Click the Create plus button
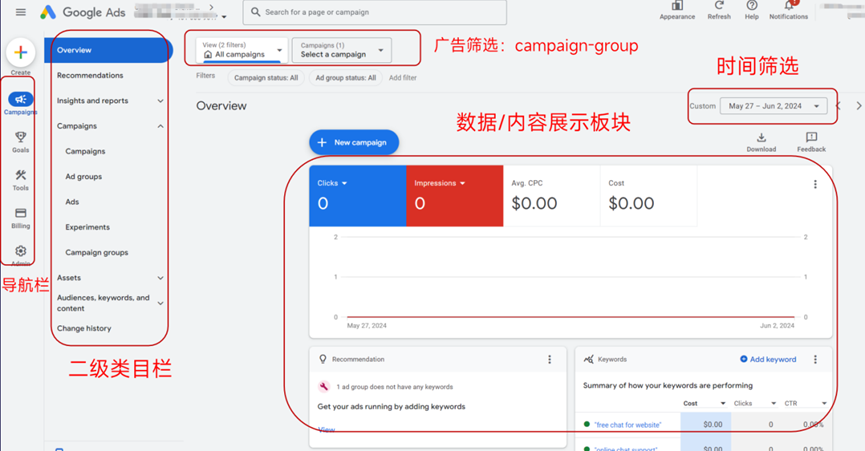Viewport: 865px width, 451px height. (21, 52)
